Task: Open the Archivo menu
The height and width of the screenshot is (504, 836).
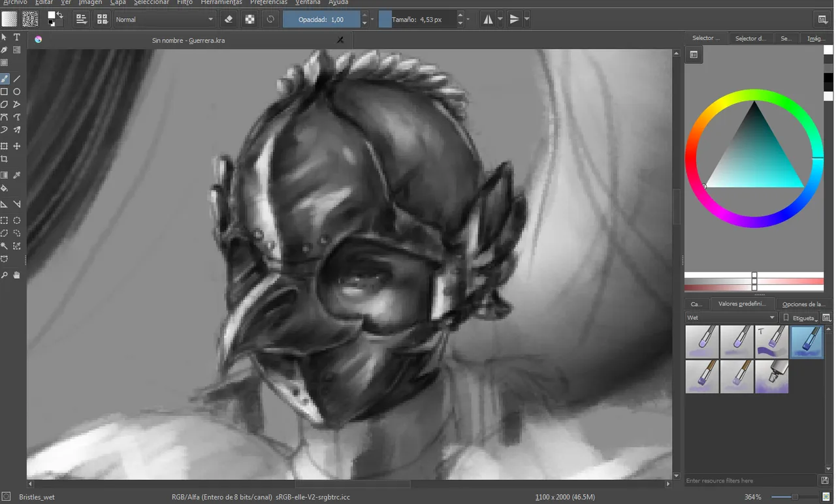Action: 15,3
